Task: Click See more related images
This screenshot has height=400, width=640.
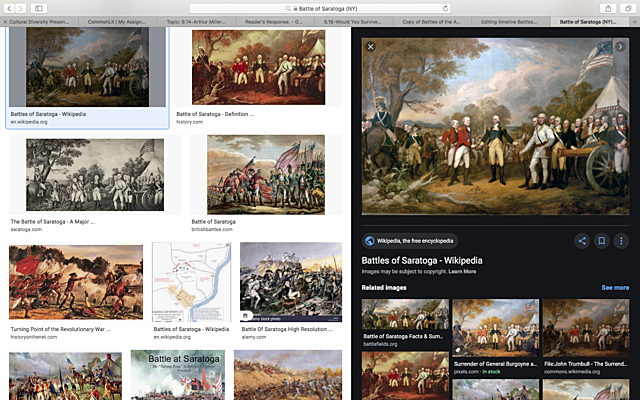Action: coord(615,288)
